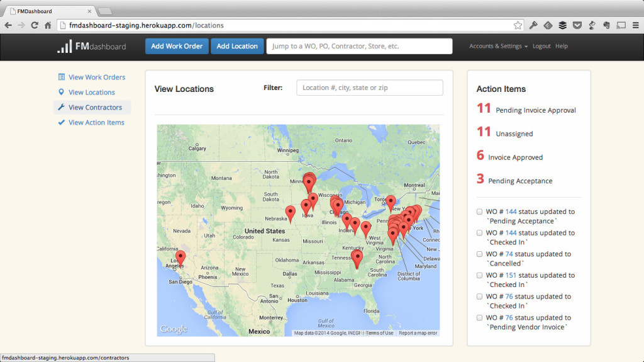The image size is (644, 362).
Task: Click the Pocket extension icon
Action: pyautogui.click(x=577, y=26)
